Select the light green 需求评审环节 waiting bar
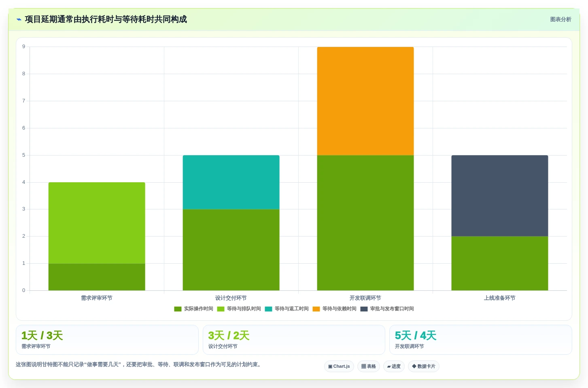Screen dimensions: 588x388 click(97, 223)
